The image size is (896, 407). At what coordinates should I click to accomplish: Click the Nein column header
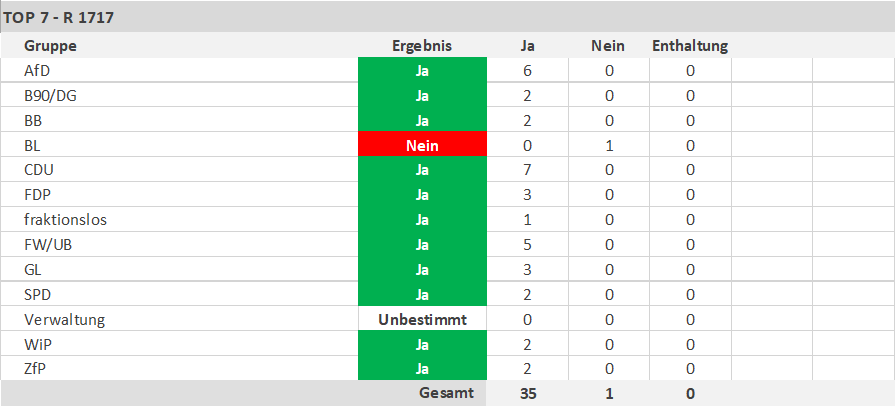[x=608, y=46]
